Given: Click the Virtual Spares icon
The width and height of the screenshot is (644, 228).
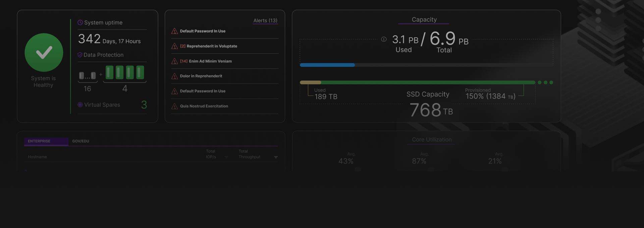Looking at the screenshot, I should 80,105.
